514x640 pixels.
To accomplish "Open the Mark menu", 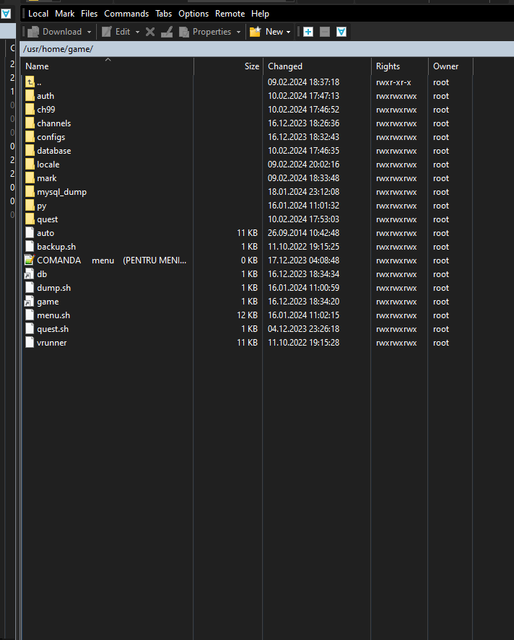I will tap(65, 14).
